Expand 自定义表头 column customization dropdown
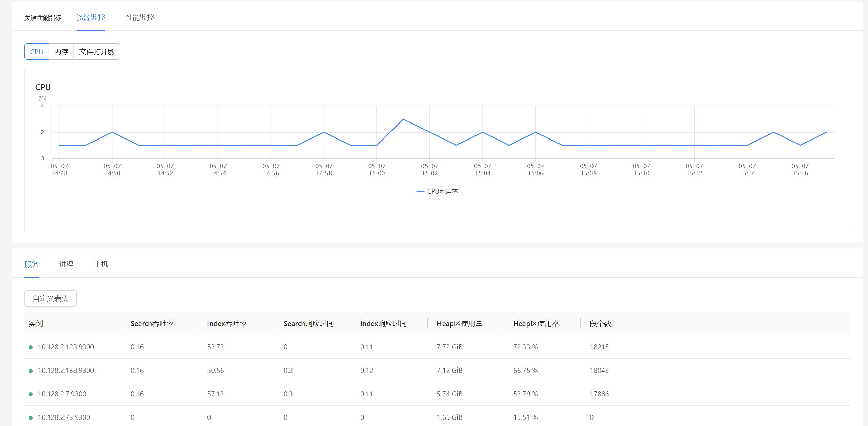 point(50,299)
